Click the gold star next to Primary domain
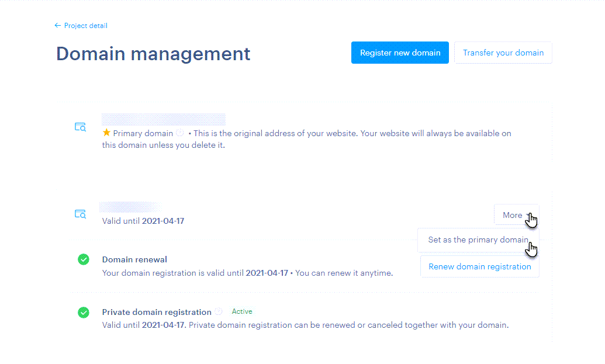 point(106,133)
